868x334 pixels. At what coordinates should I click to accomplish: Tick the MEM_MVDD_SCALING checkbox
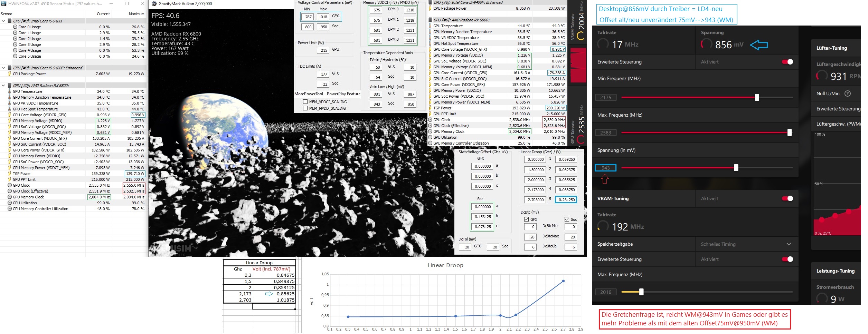pyautogui.click(x=305, y=108)
